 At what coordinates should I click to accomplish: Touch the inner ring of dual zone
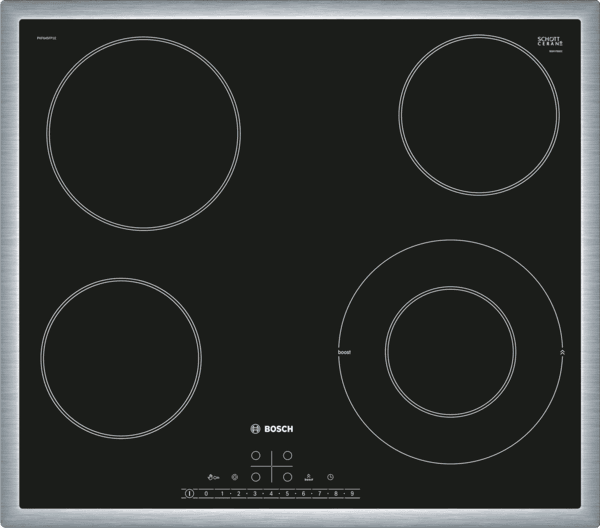point(450,351)
